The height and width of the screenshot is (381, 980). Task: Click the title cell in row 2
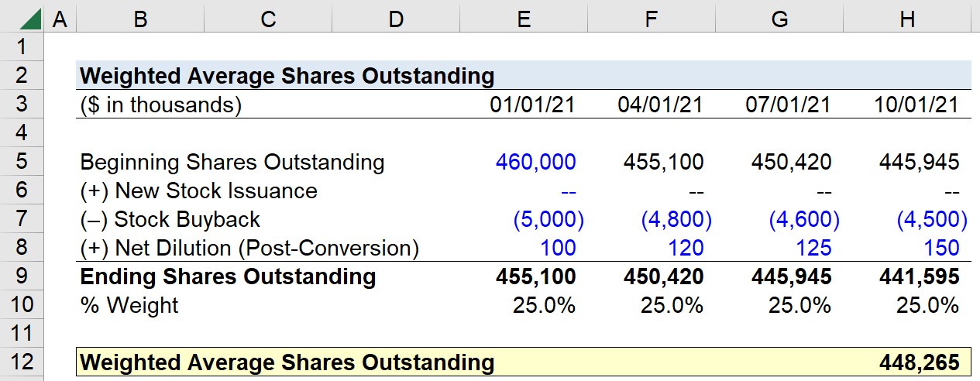pyautogui.click(x=287, y=76)
